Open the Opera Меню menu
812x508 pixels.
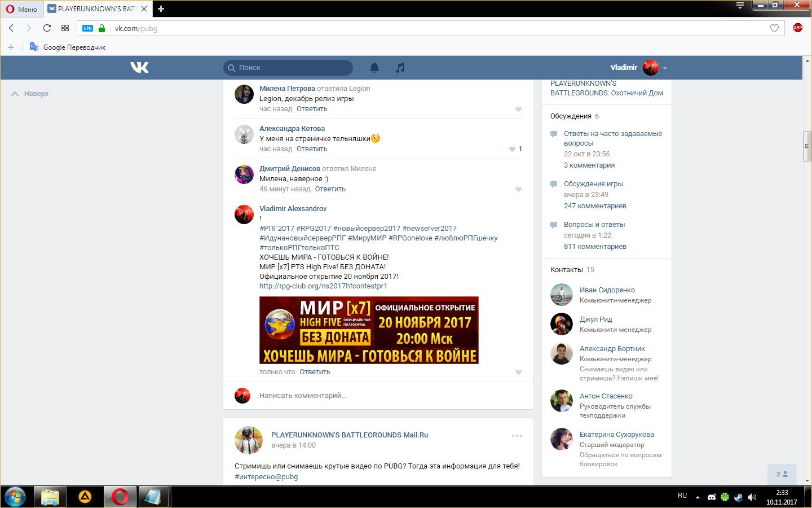(21, 9)
